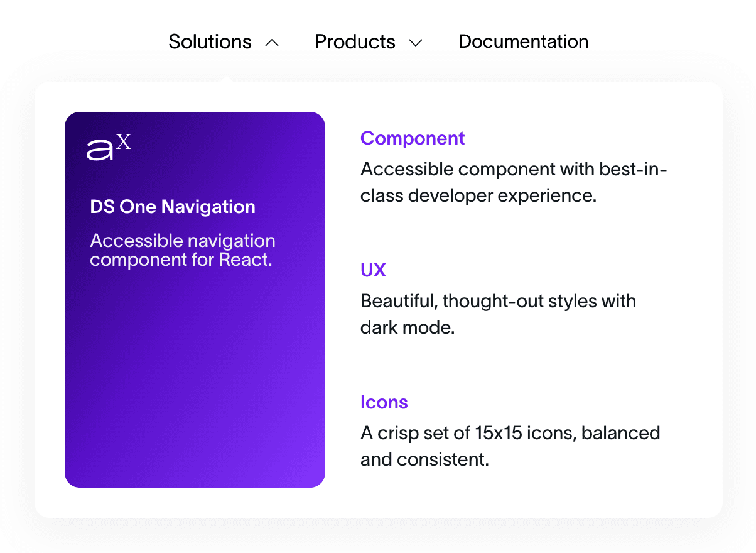Open the Icons heading link

[x=384, y=402]
